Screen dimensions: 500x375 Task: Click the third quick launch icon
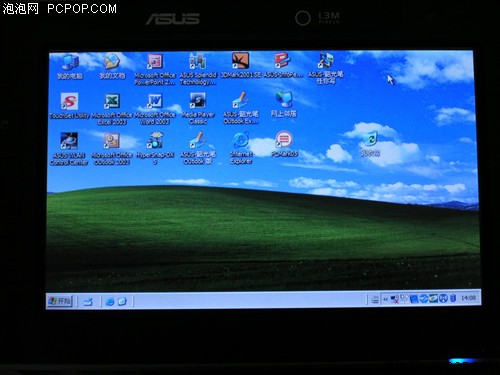pyautogui.click(x=122, y=301)
